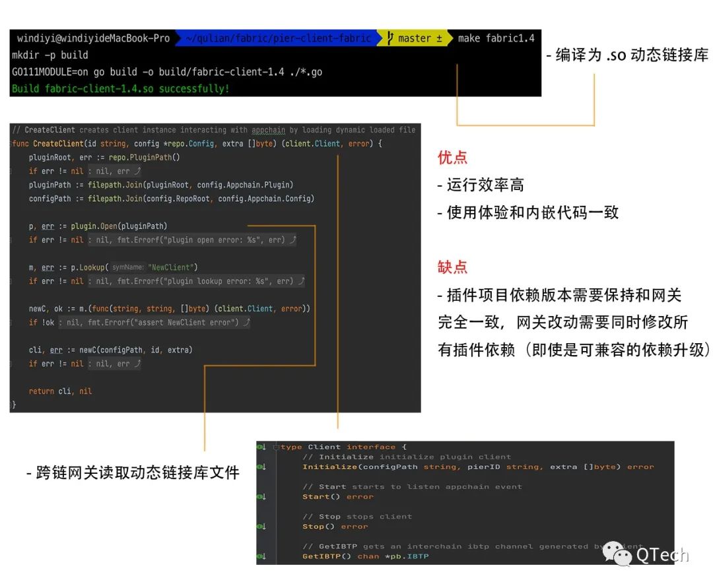Viewport: 713px width, 588px height.
Task: Click the '~/qulian/fabric/pier-client-fabric' path segment
Action: pyautogui.click(x=279, y=38)
